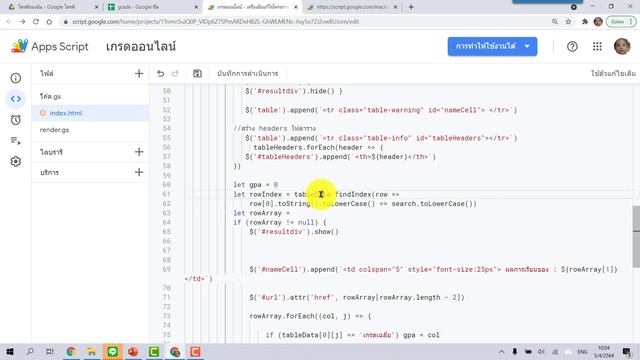Image resolution: width=640 pixels, height=360 pixels.
Task: Open the Triggers alarm clock icon
Action: pos(16,120)
